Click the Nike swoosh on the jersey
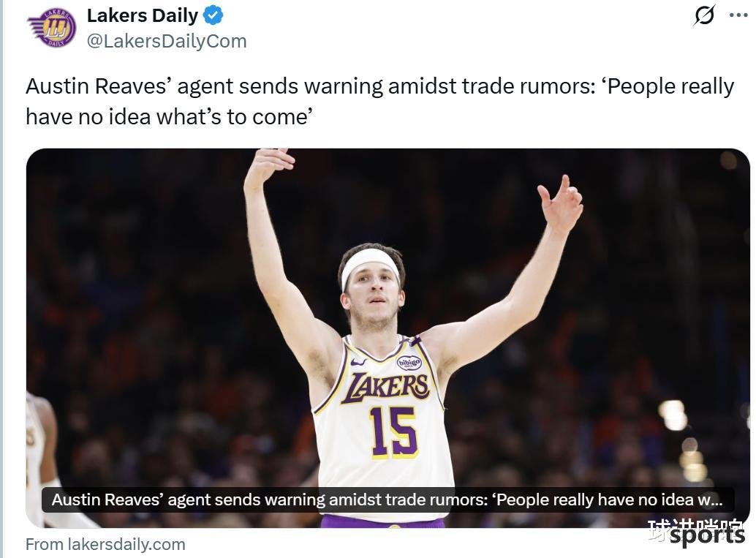This screenshot has width=756, height=558. (x=358, y=361)
